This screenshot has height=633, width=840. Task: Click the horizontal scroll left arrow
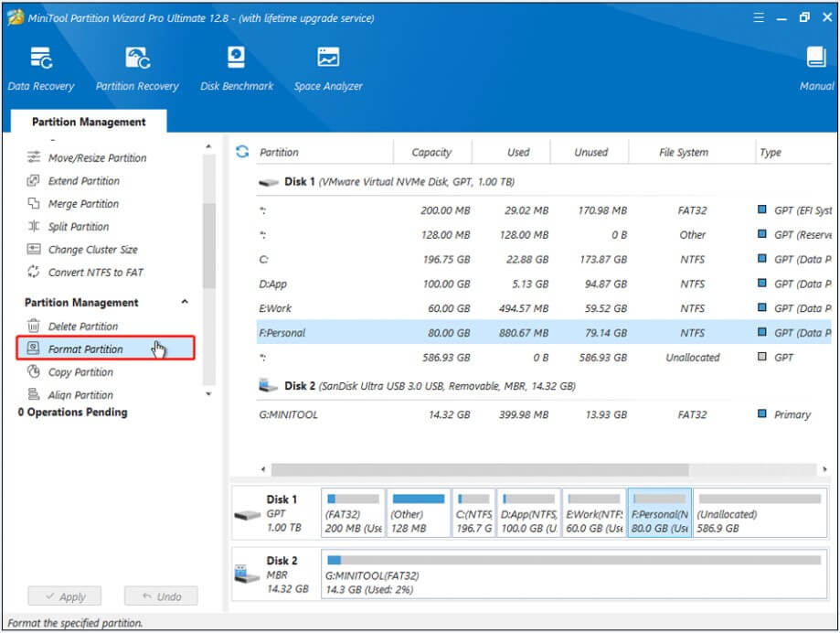[263, 469]
